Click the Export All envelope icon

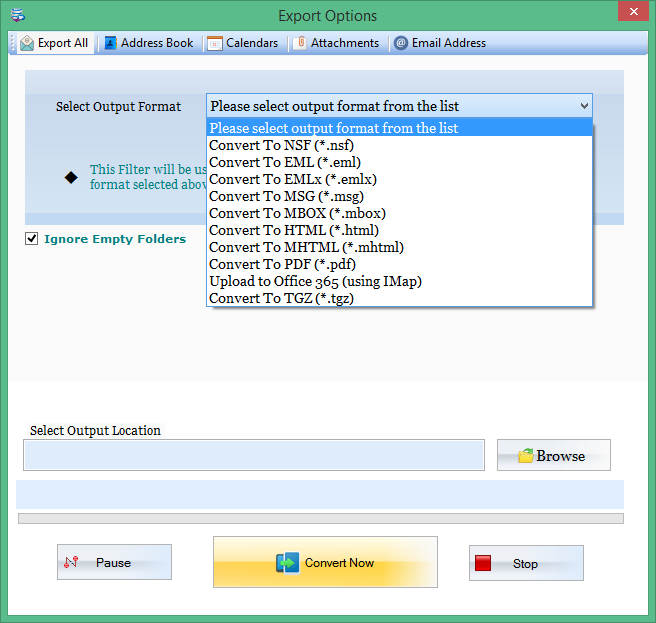(x=27, y=43)
